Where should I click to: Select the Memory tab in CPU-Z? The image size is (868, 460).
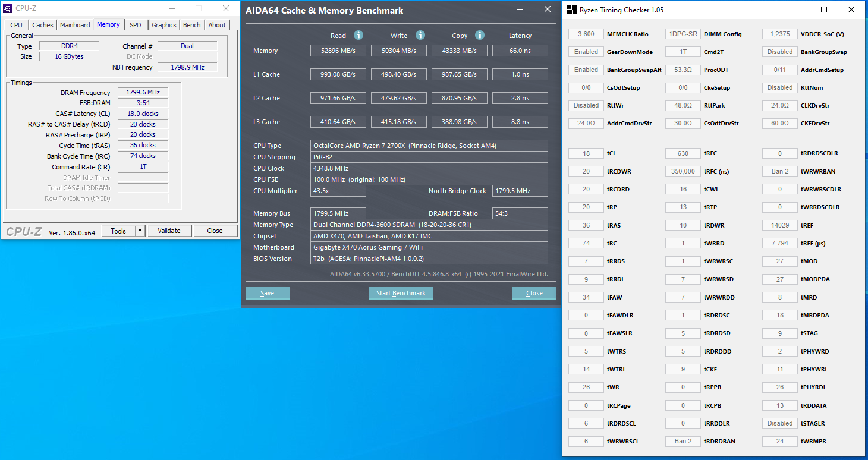click(108, 24)
